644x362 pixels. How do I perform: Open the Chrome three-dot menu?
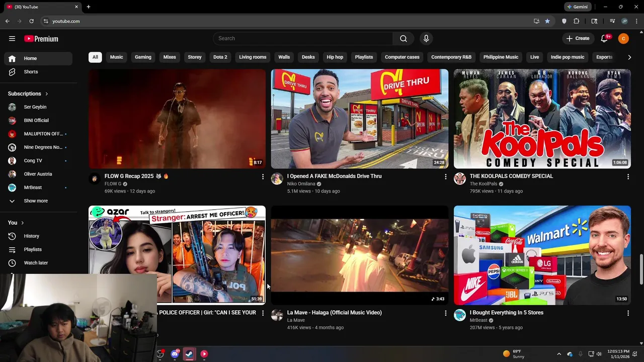click(x=637, y=21)
